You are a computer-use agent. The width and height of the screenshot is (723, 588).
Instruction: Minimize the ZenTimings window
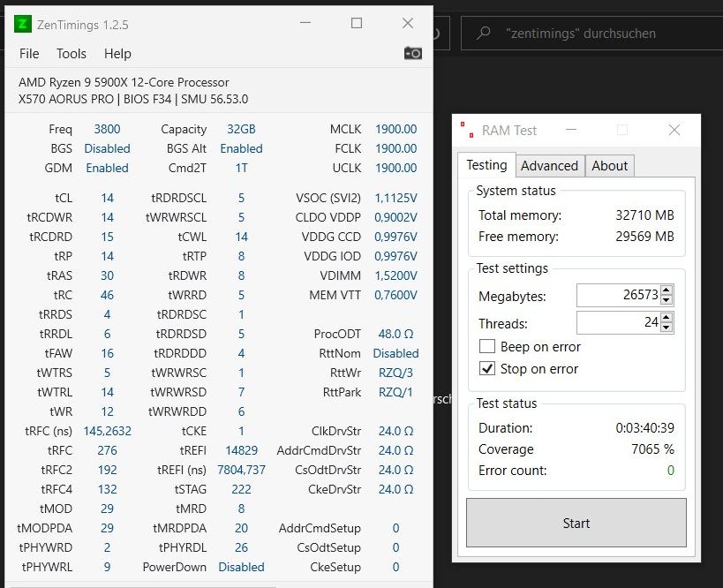305,23
